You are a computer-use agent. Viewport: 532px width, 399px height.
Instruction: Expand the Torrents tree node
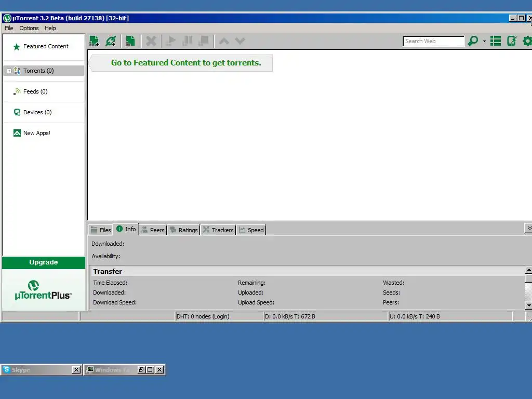click(9, 71)
